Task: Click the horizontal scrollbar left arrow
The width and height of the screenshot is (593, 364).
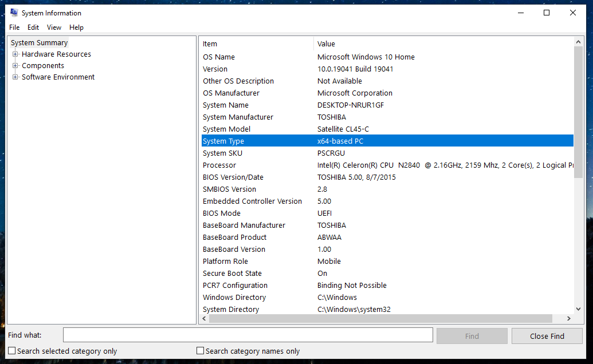Action: pyautogui.click(x=203, y=319)
